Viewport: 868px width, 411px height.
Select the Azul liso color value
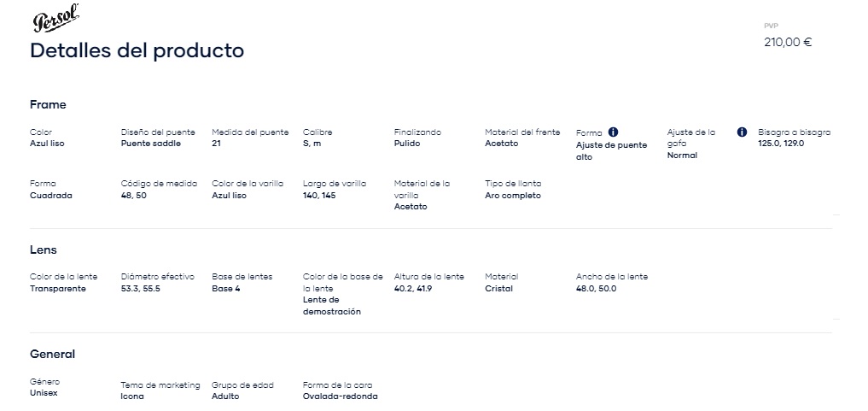[47, 144]
